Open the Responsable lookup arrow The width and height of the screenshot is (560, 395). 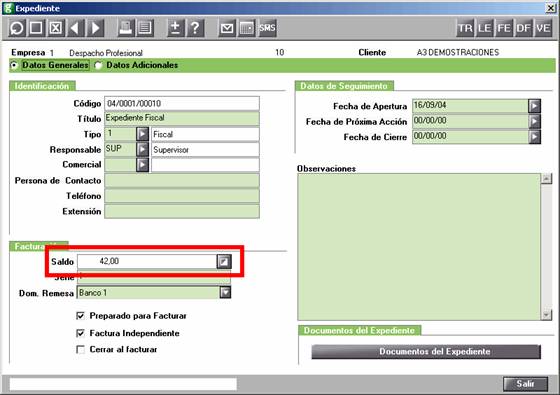click(x=142, y=149)
